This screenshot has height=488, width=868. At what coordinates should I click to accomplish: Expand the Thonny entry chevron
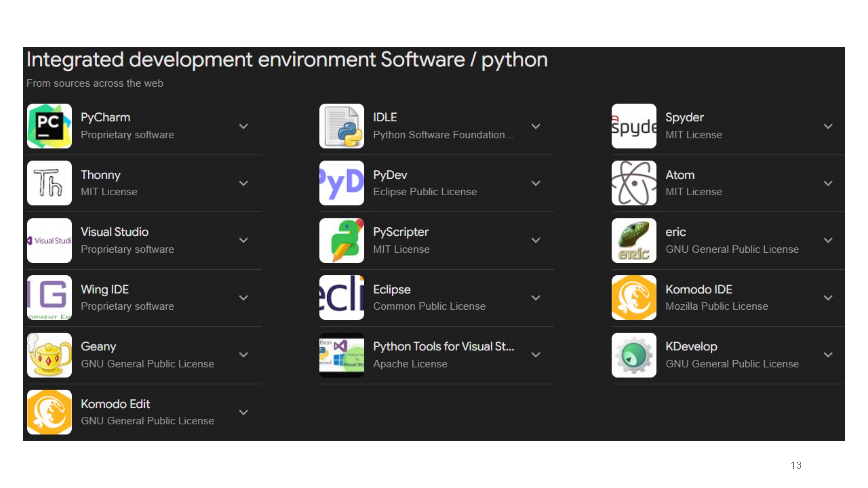(243, 183)
